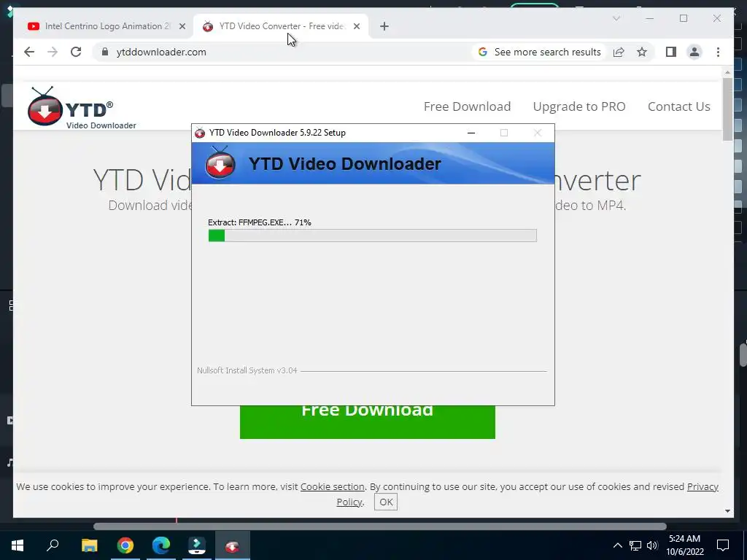The width and height of the screenshot is (747, 560).
Task: Open Contact Us nav link
Action: [x=679, y=106]
